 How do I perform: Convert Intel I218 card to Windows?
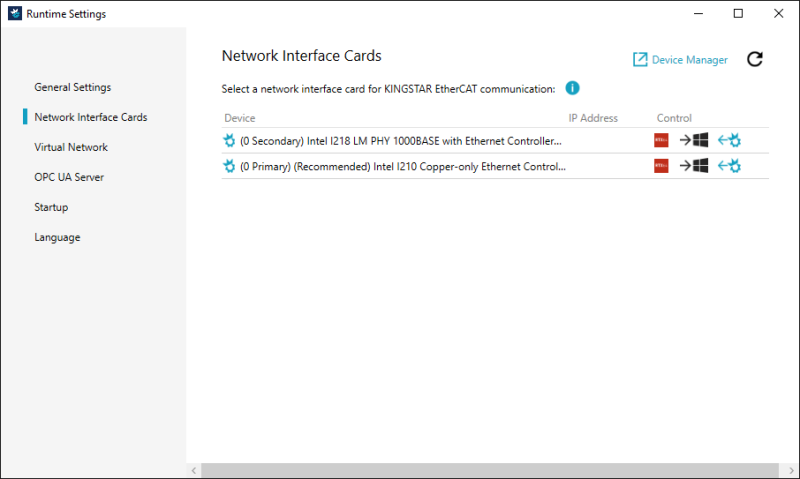click(694, 140)
